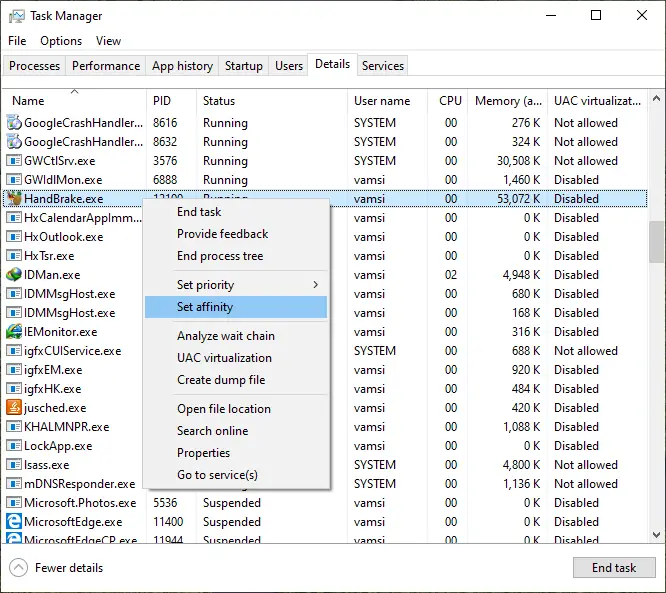Switch to the Users tab
Viewport: 666px width, 593px height.
coord(289,66)
